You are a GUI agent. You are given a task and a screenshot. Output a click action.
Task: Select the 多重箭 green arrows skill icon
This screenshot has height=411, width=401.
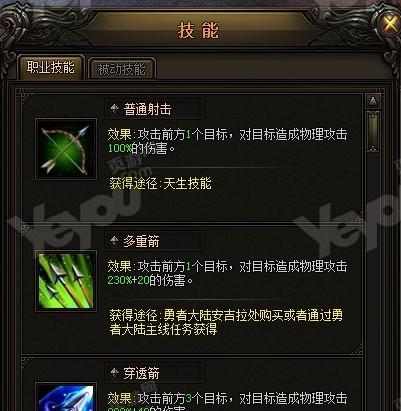(66, 281)
